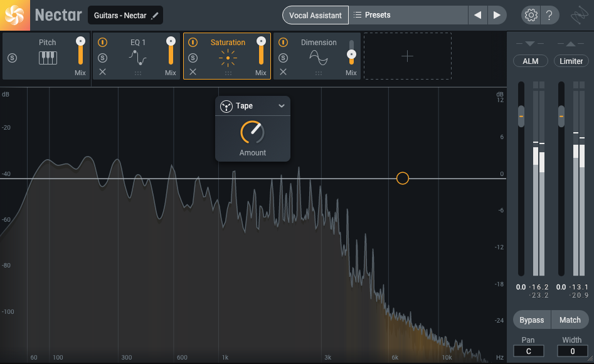Click the Dimension Mix slider handle
The image size is (594, 364).
351,55
